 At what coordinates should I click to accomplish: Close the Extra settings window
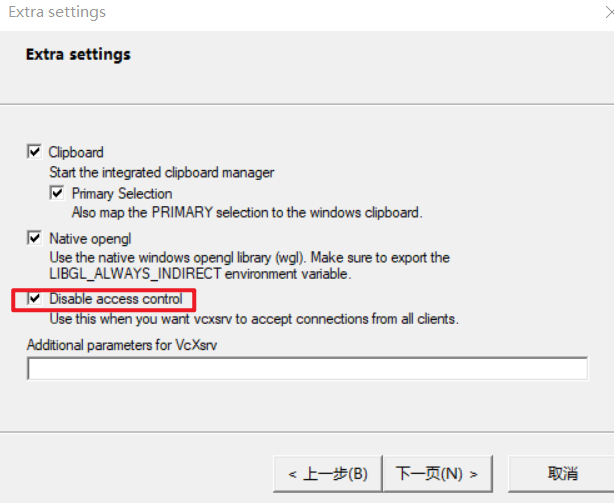609,13
